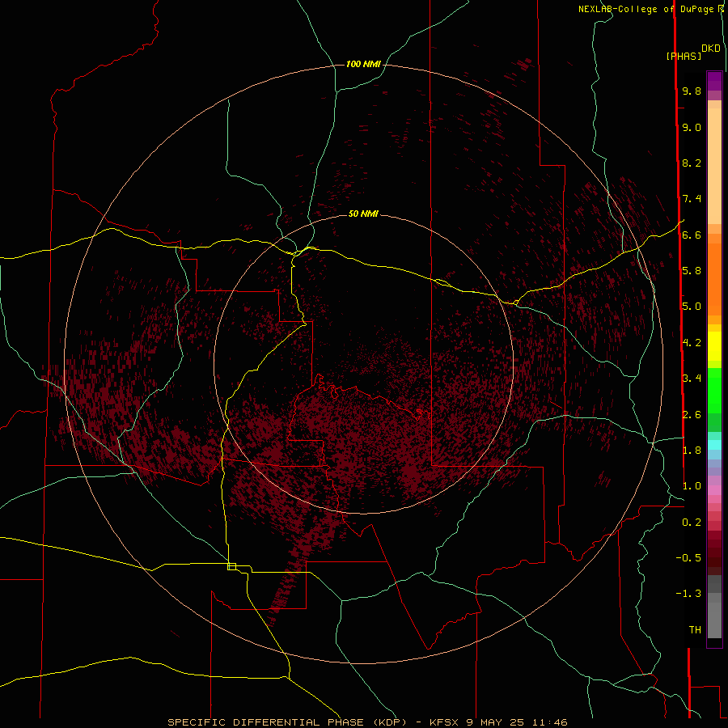
Task: Click the dark red segment of color bar
Action: click(x=714, y=552)
